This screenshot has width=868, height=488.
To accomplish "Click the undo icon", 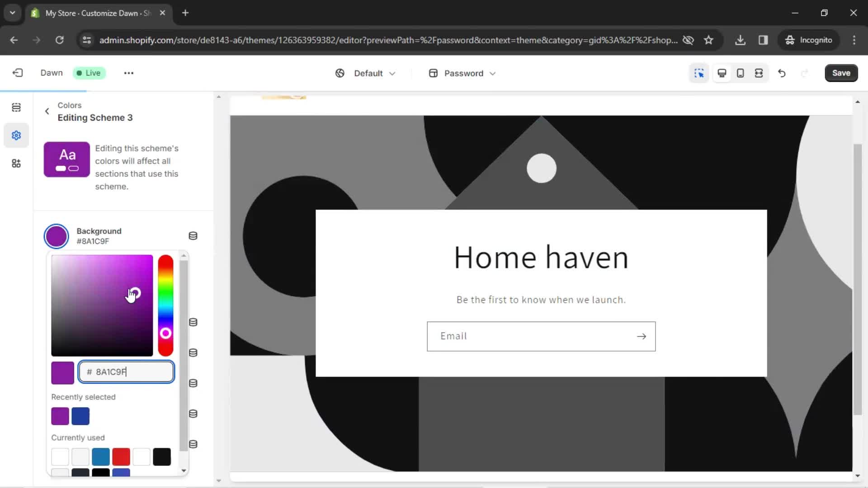I will (x=782, y=73).
